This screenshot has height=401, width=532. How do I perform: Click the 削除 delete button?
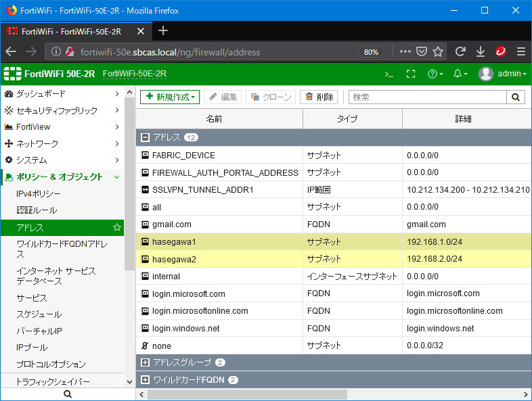pyautogui.click(x=319, y=97)
